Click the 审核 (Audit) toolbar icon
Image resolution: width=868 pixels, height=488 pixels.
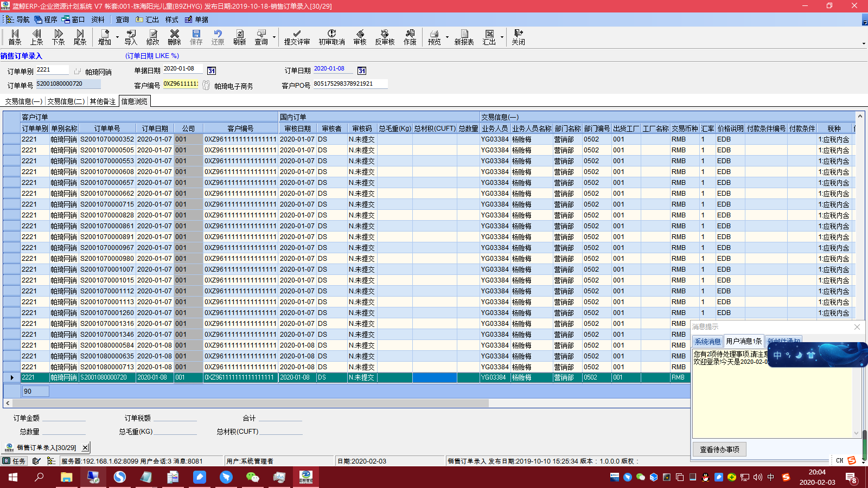click(x=360, y=37)
